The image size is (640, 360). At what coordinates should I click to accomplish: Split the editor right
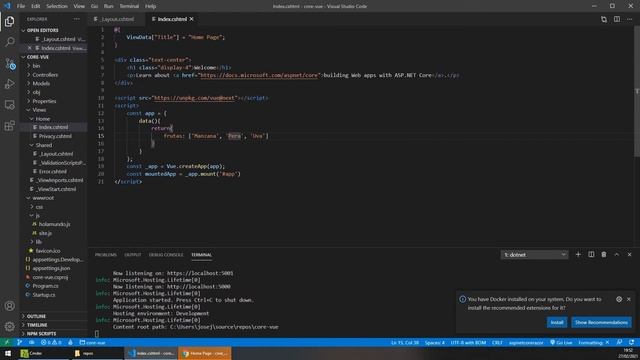pos(617,19)
